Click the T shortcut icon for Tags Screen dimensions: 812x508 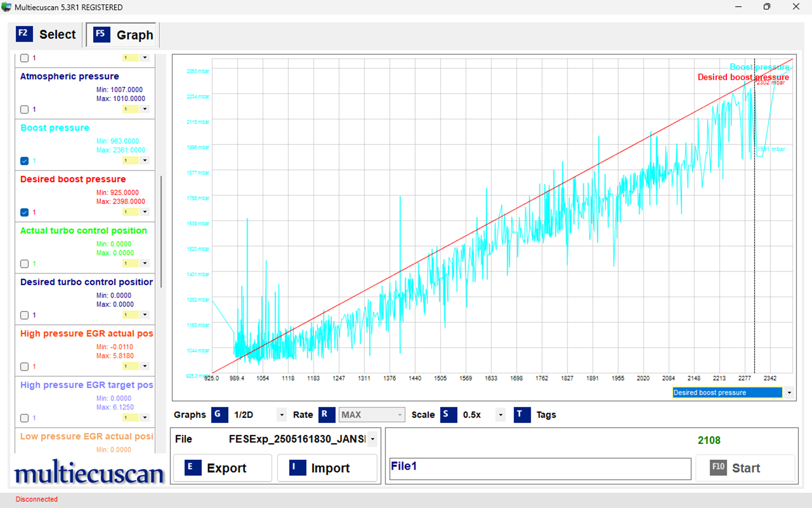tap(522, 415)
